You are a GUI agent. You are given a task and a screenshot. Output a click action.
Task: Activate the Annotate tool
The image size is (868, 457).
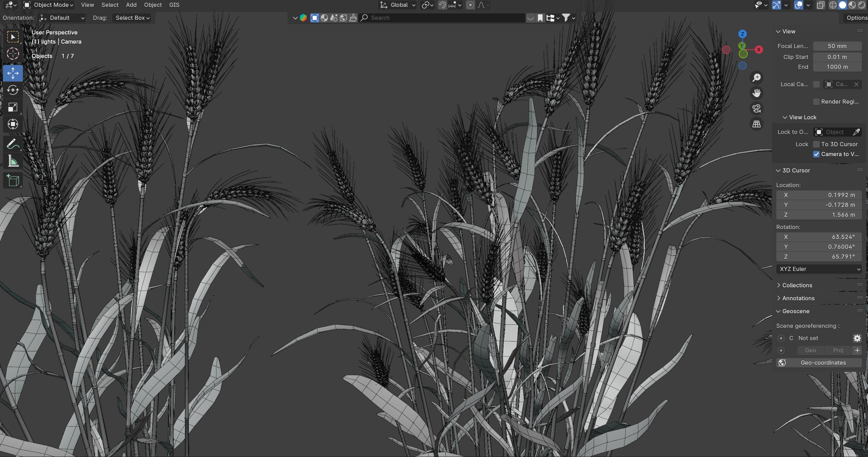point(13,144)
